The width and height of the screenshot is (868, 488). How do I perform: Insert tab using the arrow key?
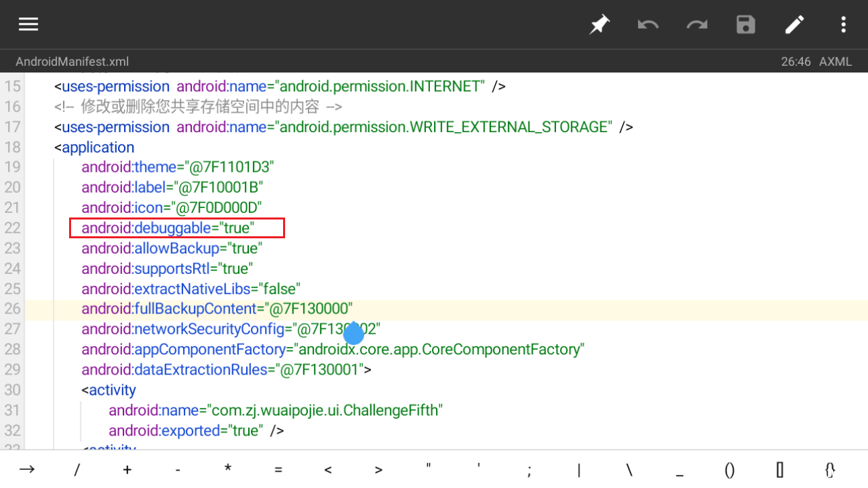(x=27, y=470)
